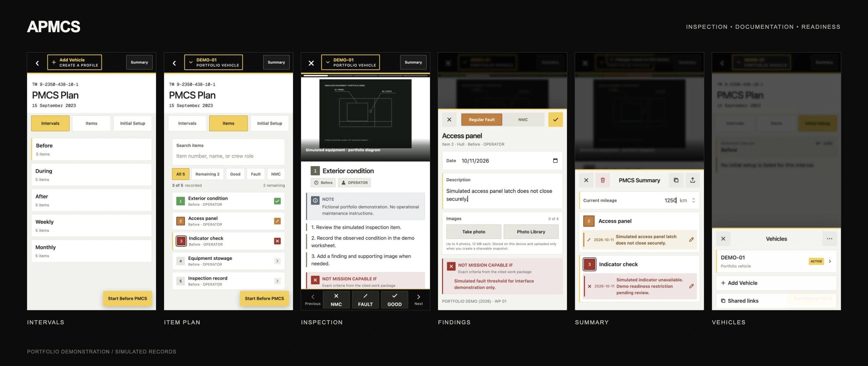Select the Fault filter chip
868x366 pixels.
256,174
